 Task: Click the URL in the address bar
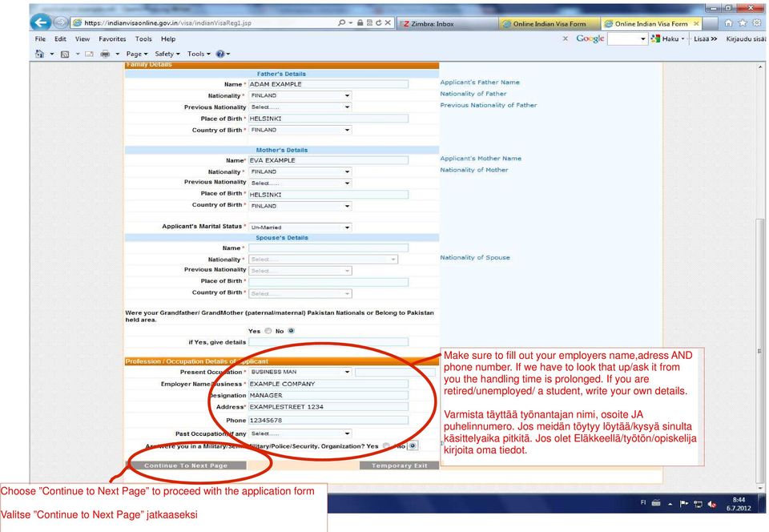(167, 22)
